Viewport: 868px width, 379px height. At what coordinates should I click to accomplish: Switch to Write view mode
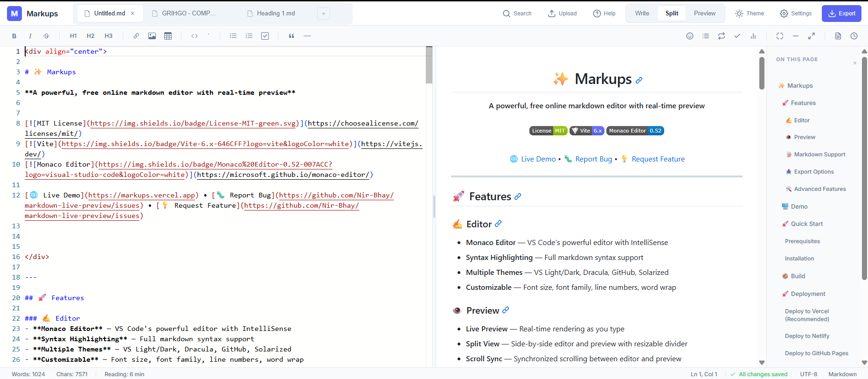pos(642,14)
